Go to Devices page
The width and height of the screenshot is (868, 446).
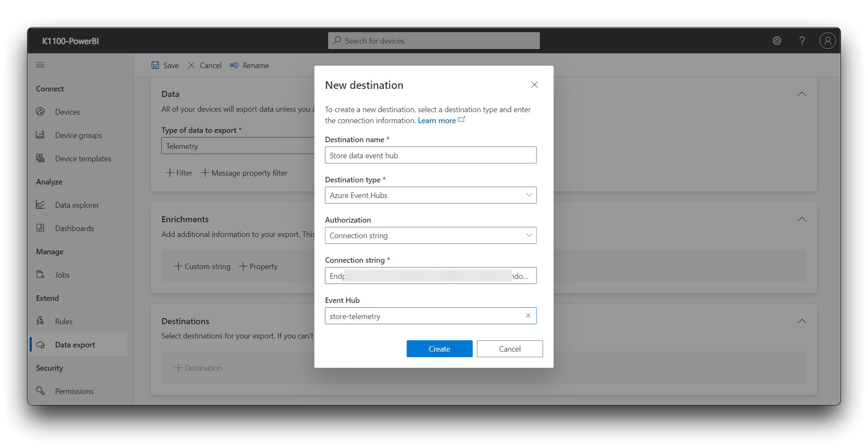point(67,112)
